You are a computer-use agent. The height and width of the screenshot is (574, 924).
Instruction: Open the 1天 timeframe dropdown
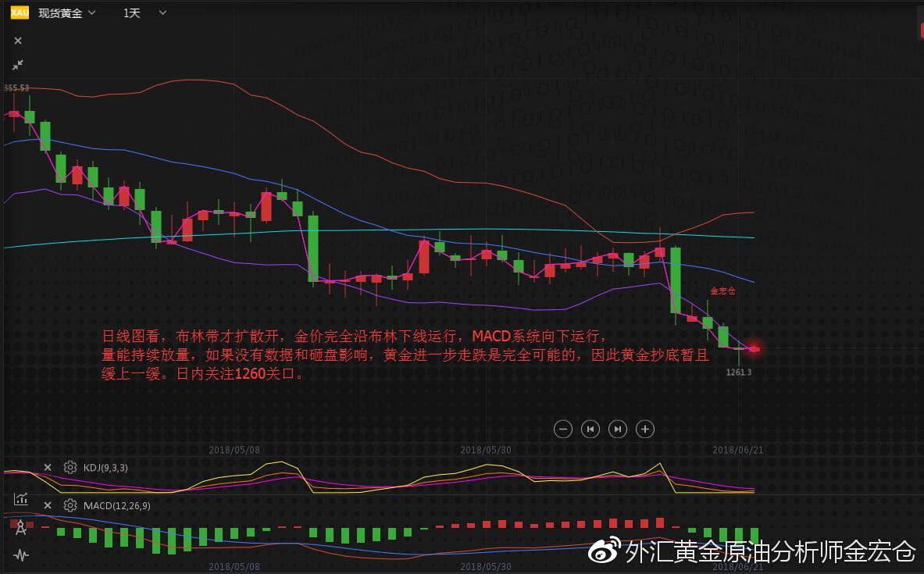point(144,13)
